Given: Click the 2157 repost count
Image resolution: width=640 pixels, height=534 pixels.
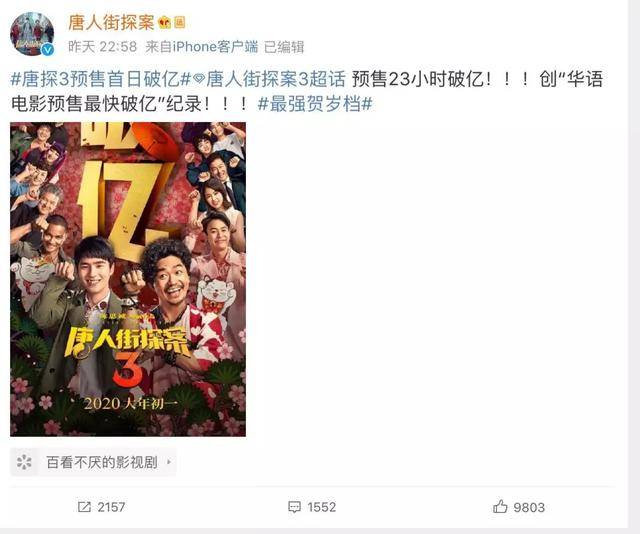Looking at the screenshot, I should (x=111, y=507).
